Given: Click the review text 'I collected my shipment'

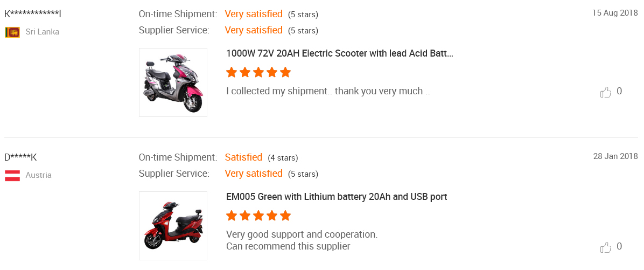Looking at the screenshot, I should pyautogui.click(x=328, y=91).
